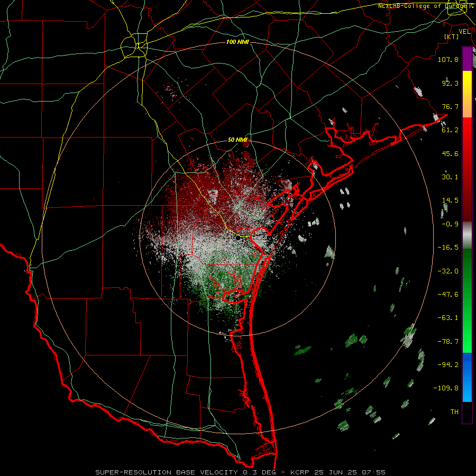Click the purple segment of the color bar
The image size is (476, 476).
coord(467,59)
